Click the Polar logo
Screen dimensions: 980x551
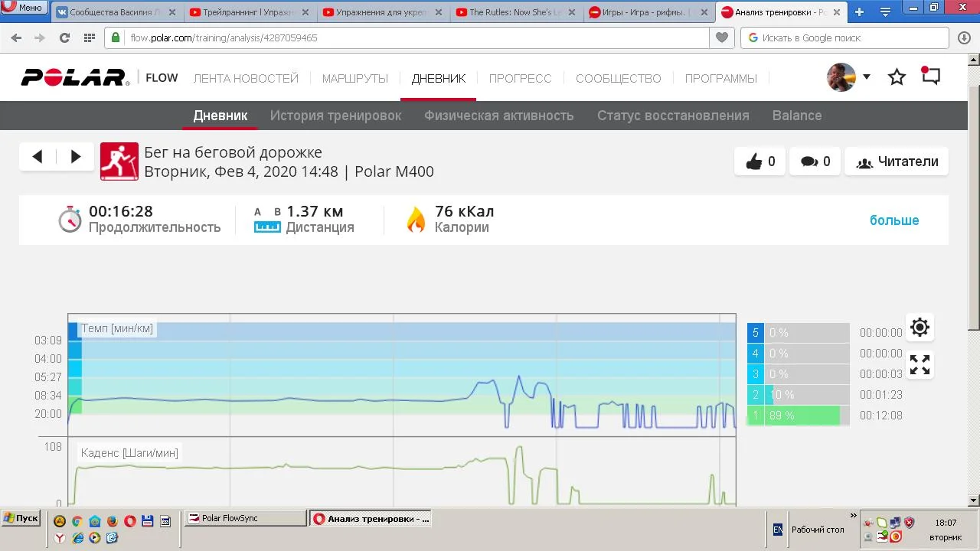75,77
